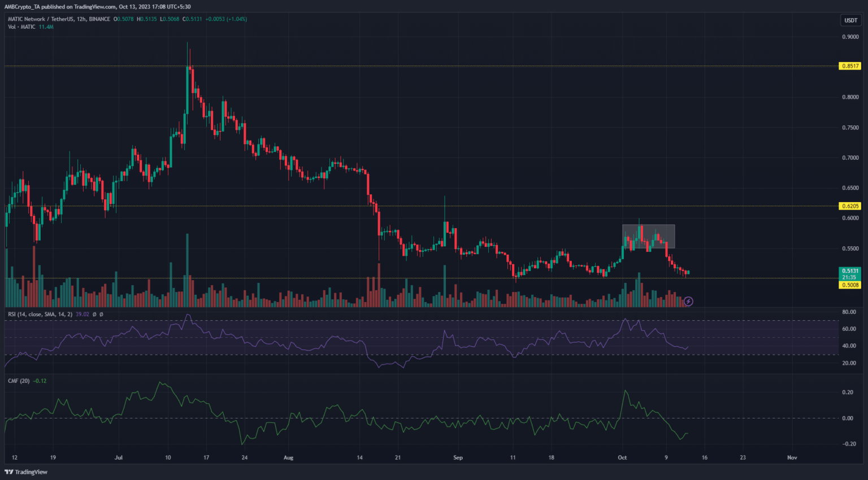Click first Ø symbol beside RSI value
868x480 pixels.
pos(94,315)
